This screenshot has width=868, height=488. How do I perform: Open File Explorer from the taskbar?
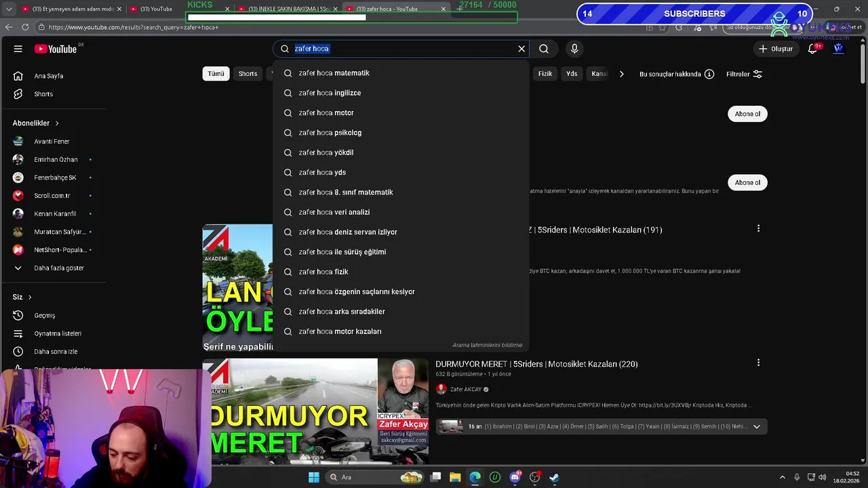point(455,477)
